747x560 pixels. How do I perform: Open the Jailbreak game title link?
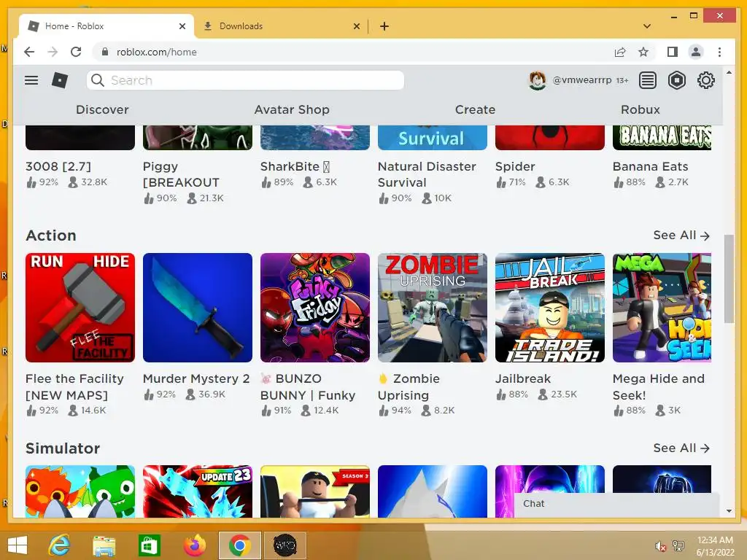tap(522, 378)
